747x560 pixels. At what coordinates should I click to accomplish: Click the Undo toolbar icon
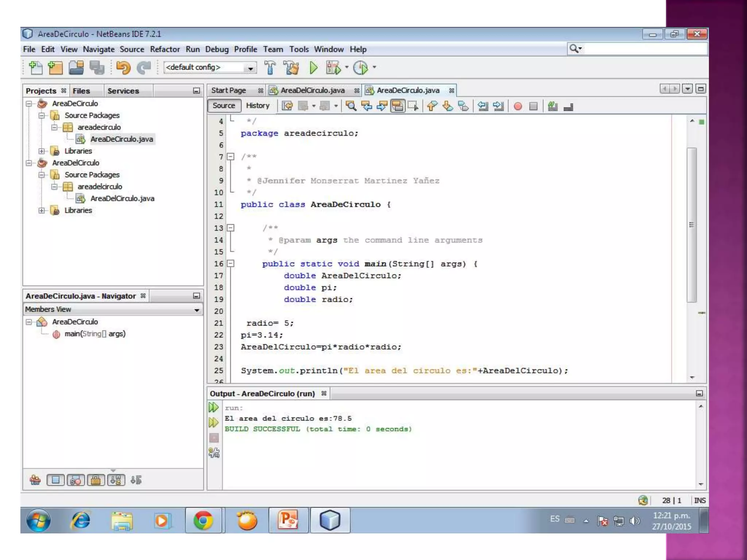click(123, 68)
